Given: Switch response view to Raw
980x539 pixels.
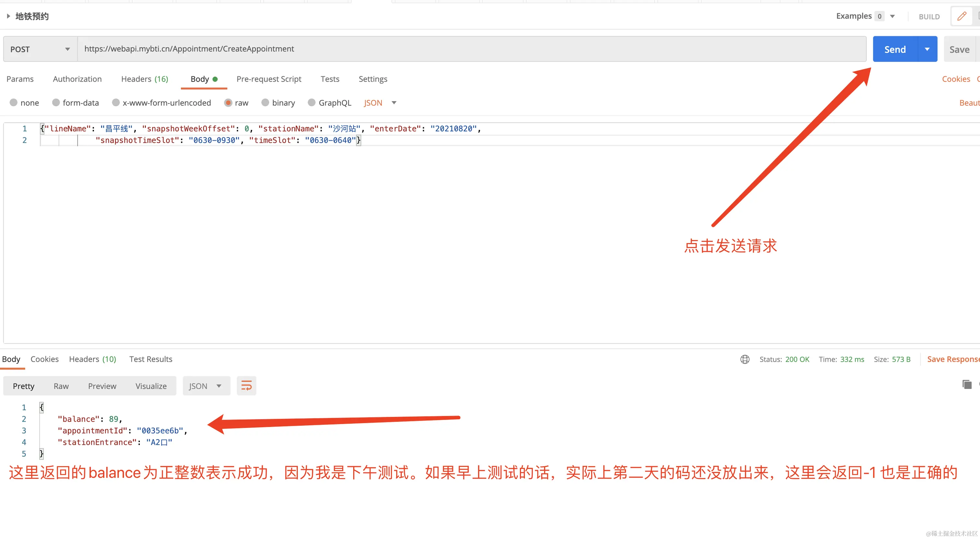Looking at the screenshot, I should click(x=61, y=386).
